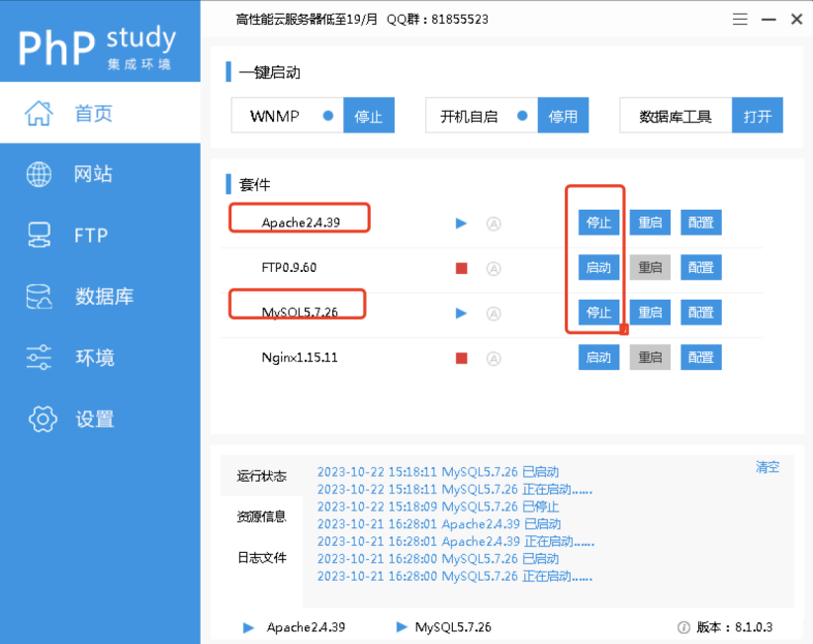813x644 pixels.
Task: Restart MySQL5.7.26 with its 重启 button
Action: (650, 313)
